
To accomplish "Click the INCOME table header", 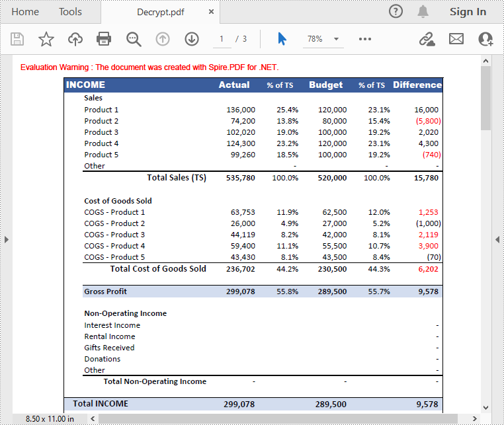I will [85, 85].
